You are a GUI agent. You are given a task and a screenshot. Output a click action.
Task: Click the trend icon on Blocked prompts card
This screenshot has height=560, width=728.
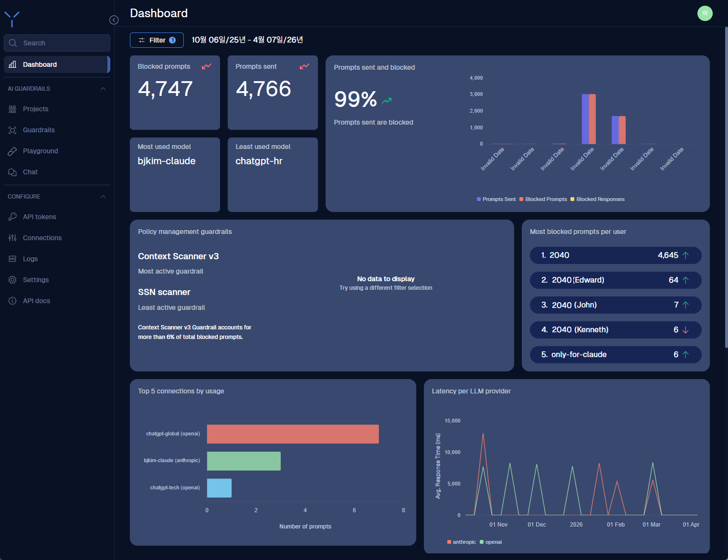tap(207, 66)
